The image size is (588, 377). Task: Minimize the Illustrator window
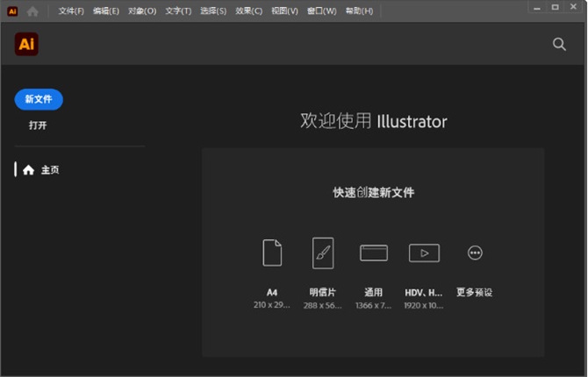pos(537,8)
